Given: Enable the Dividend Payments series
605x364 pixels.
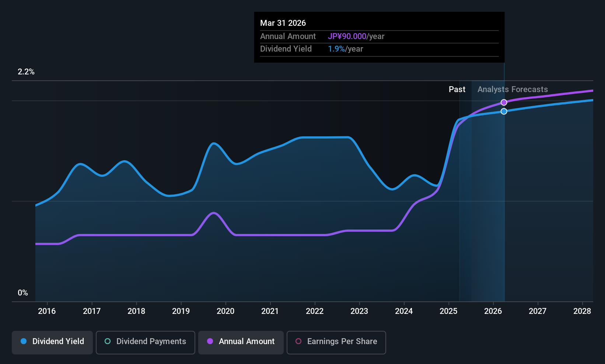Looking at the screenshot, I should click(x=146, y=342).
